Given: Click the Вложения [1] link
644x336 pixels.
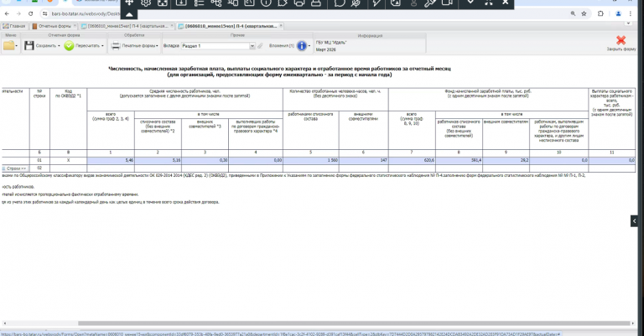Looking at the screenshot, I should pyautogui.click(x=282, y=45).
